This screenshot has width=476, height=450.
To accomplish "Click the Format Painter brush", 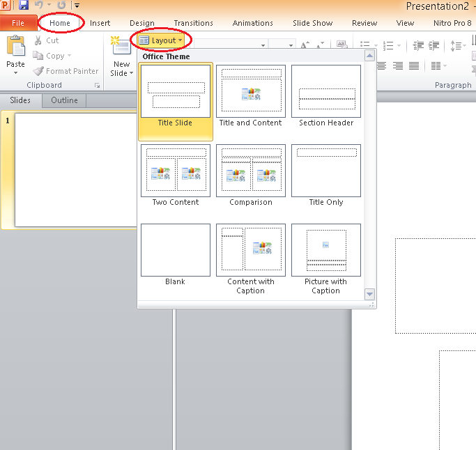I will pyautogui.click(x=38, y=71).
